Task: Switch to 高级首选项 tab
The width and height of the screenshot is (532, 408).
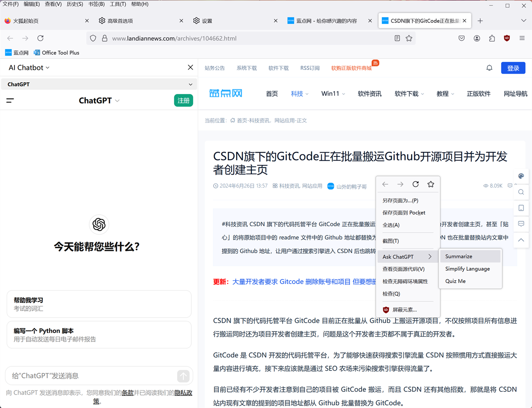Action: point(141,21)
